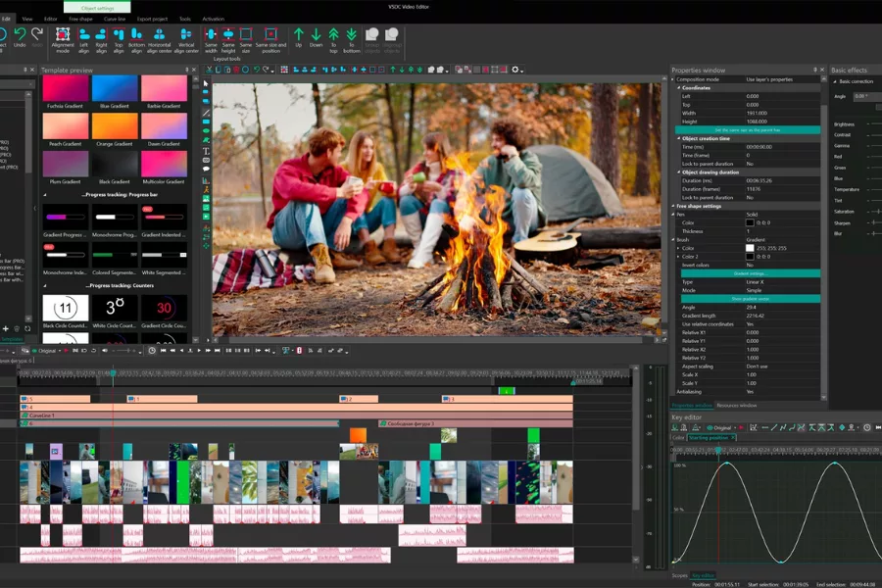Pin the Properties window panel

click(x=815, y=70)
